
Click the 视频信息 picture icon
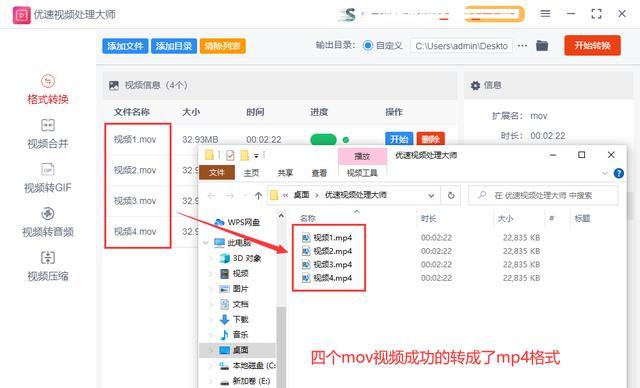tap(114, 86)
